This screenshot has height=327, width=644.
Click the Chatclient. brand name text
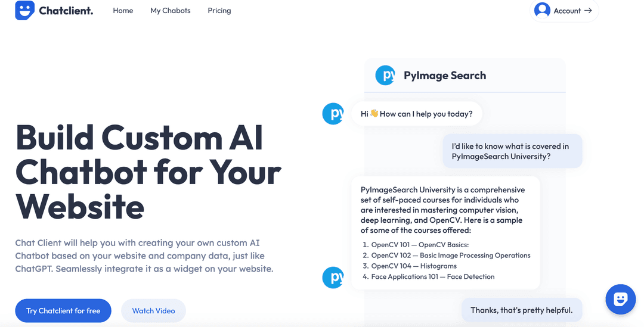click(66, 11)
